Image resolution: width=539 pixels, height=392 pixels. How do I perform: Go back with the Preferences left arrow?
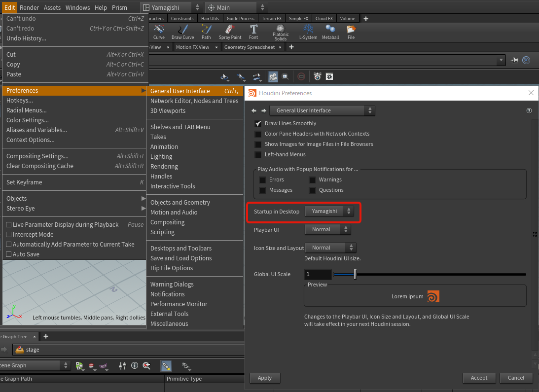coord(253,110)
